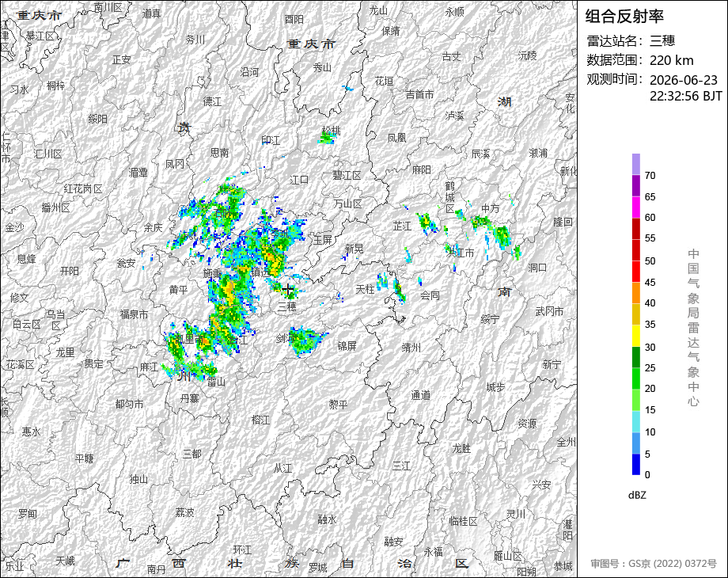
Task: Click the 武冈市 map label
Action: coord(549,311)
